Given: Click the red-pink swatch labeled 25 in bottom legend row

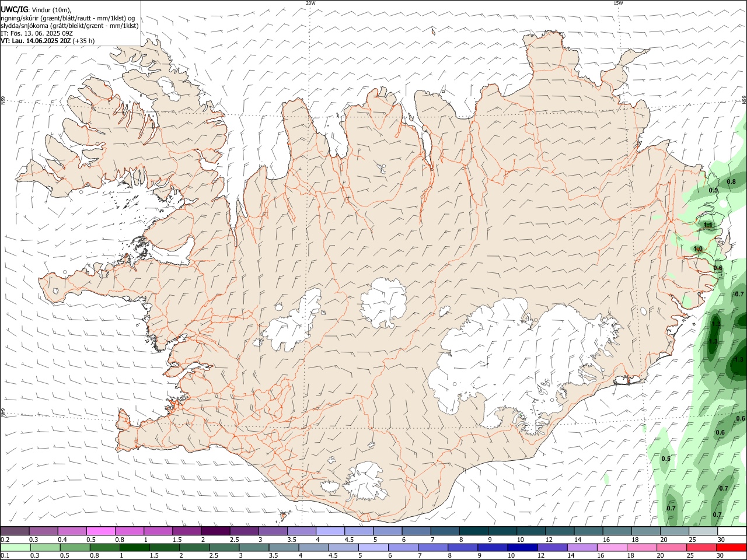Looking at the screenshot, I should [701, 548].
